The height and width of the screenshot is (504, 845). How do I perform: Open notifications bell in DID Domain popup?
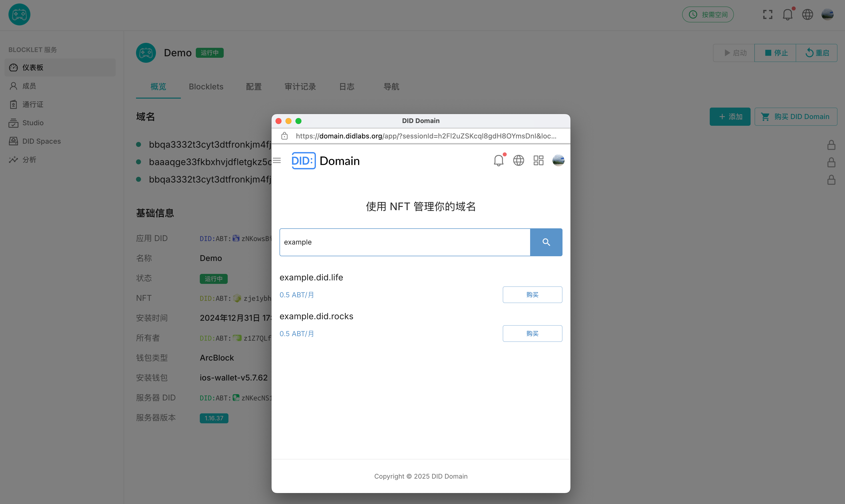coord(498,160)
